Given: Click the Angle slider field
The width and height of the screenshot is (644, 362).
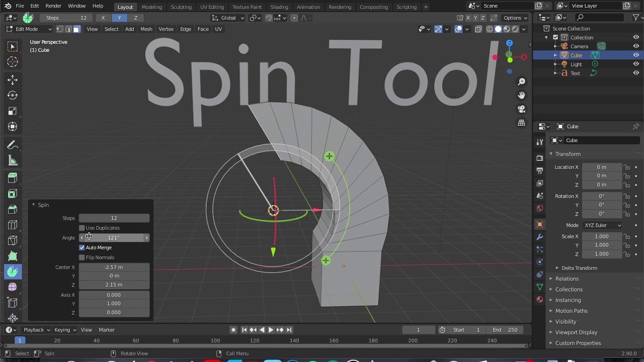Looking at the screenshot, I should [x=114, y=238].
